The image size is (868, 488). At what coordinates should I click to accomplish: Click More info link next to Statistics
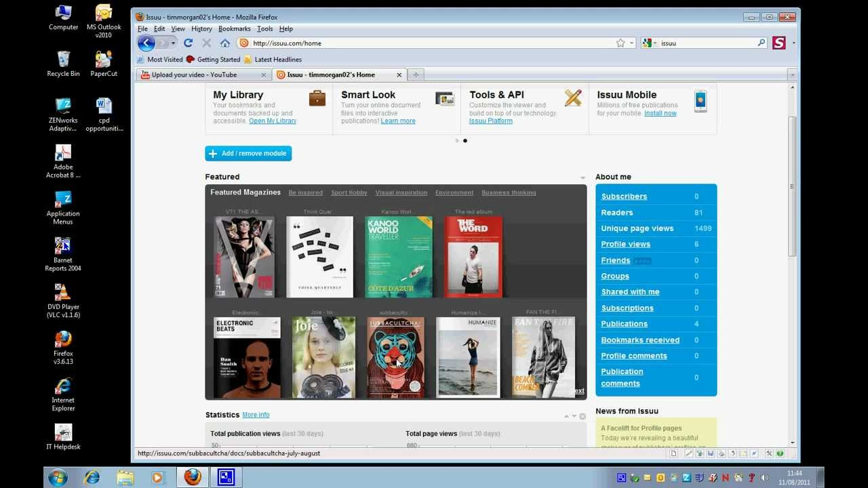[256, 415]
